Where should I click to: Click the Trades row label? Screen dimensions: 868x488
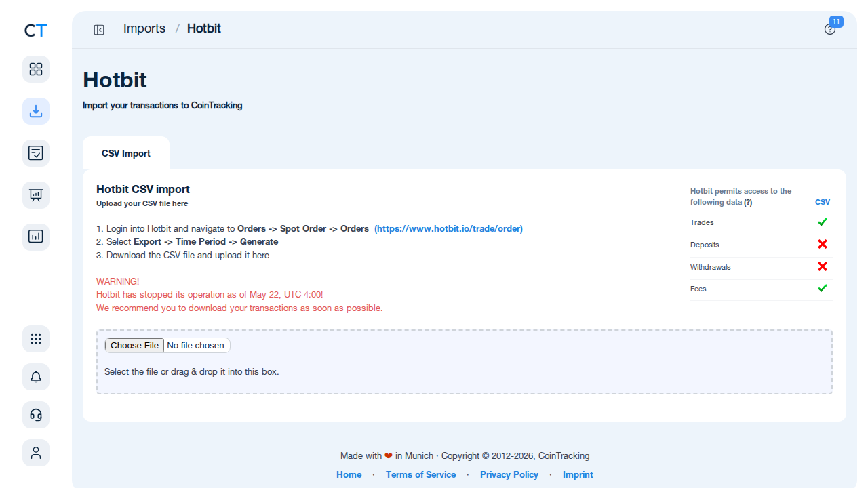[702, 222]
